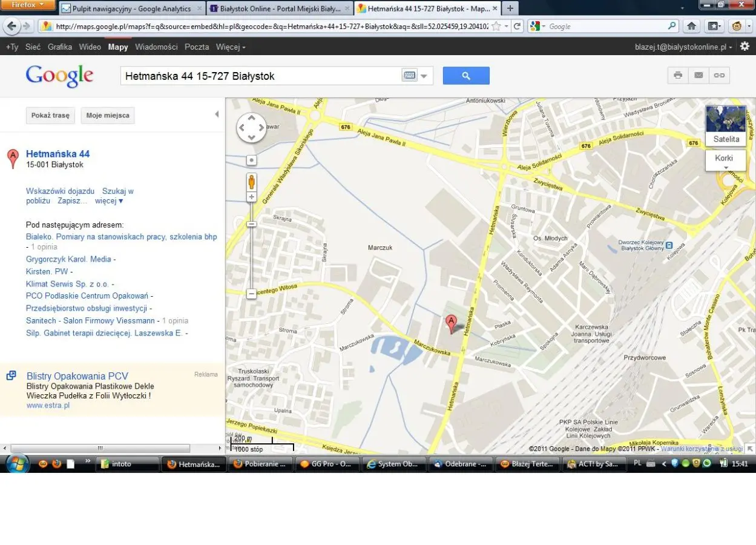Bookmark this page with the star icon

(496, 26)
